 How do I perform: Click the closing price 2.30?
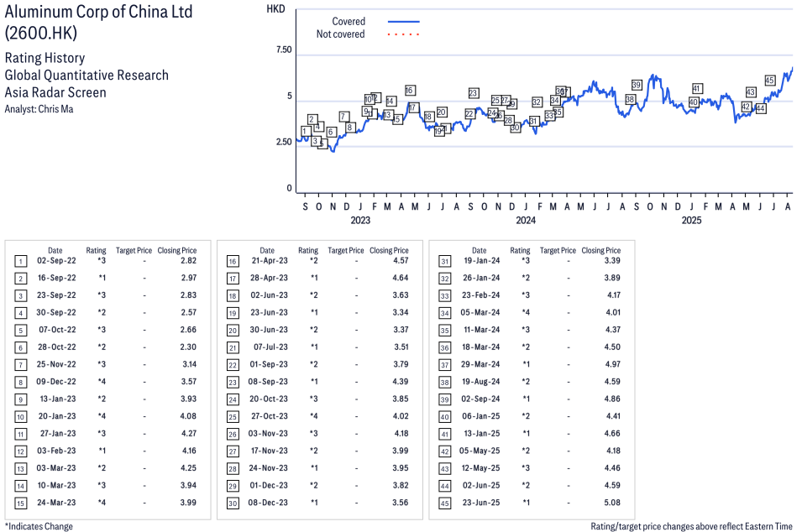click(188, 347)
